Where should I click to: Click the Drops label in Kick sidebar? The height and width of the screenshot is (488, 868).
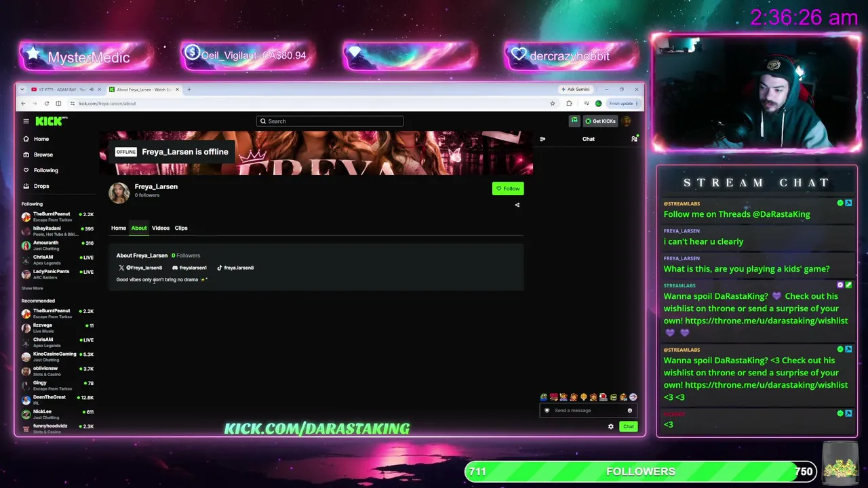pos(41,186)
